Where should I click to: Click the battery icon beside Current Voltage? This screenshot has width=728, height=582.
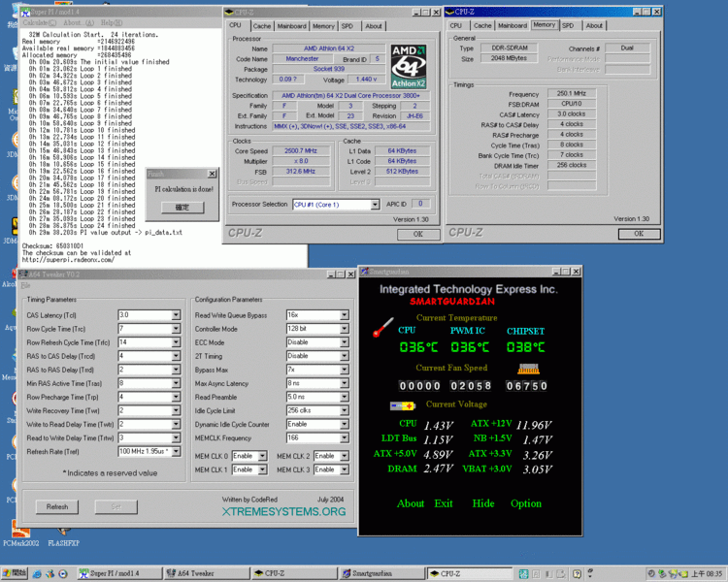[x=403, y=405]
